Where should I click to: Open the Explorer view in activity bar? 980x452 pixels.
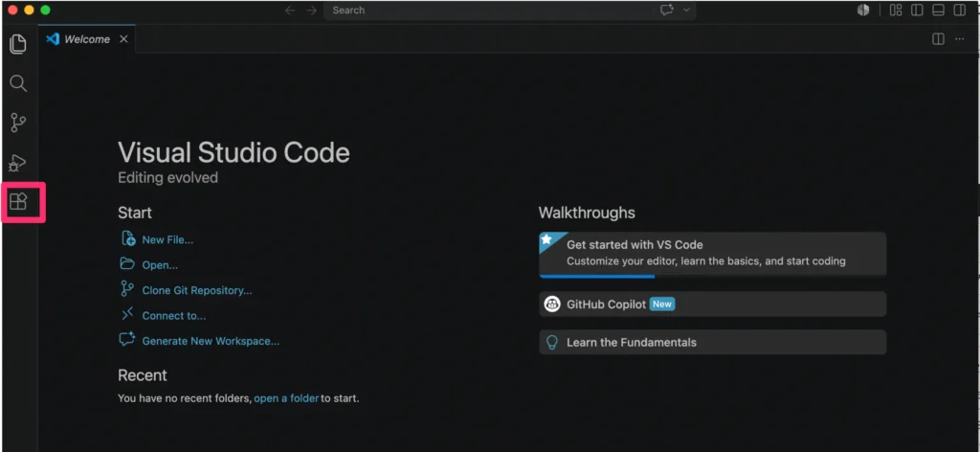tap(18, 44)
